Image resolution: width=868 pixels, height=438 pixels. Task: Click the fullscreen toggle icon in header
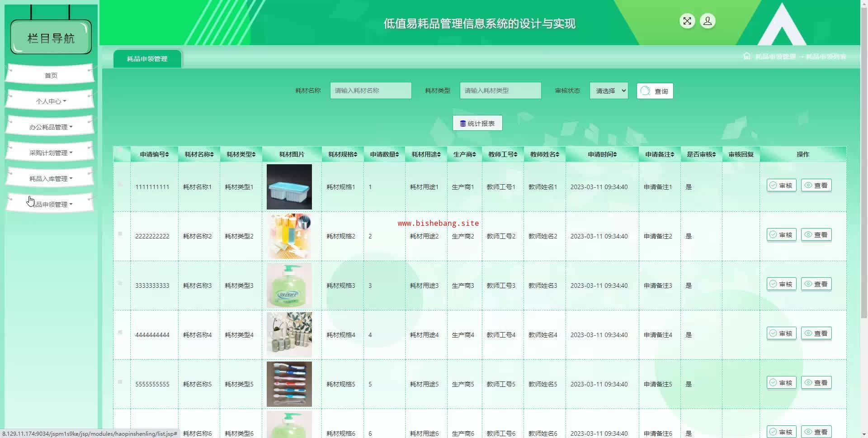coord(687,21)
